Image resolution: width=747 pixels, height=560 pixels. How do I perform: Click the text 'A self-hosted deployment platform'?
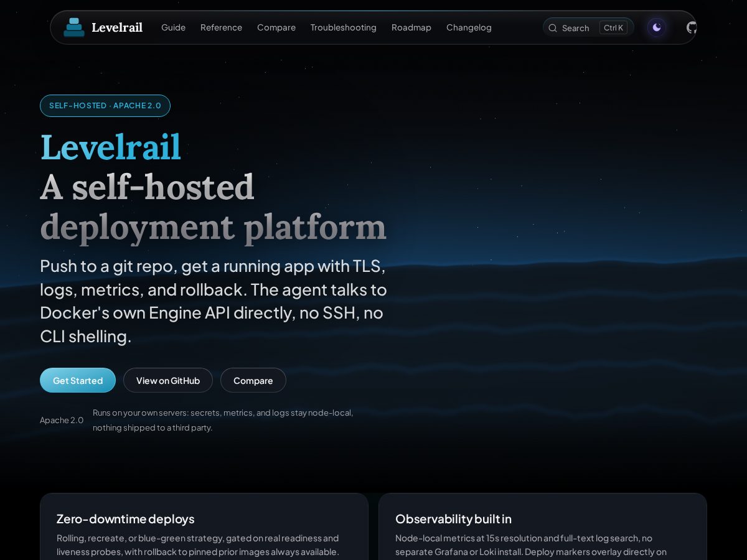[213, 207]
